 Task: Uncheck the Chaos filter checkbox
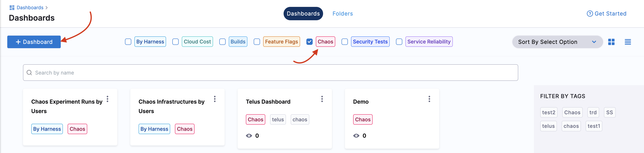310,42
